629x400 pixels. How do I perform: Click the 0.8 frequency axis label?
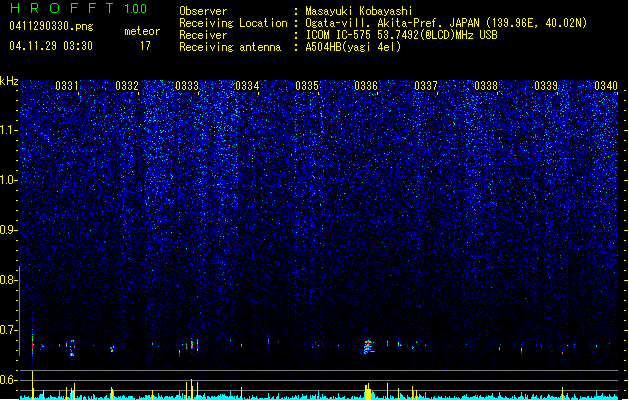pos(9,280)
